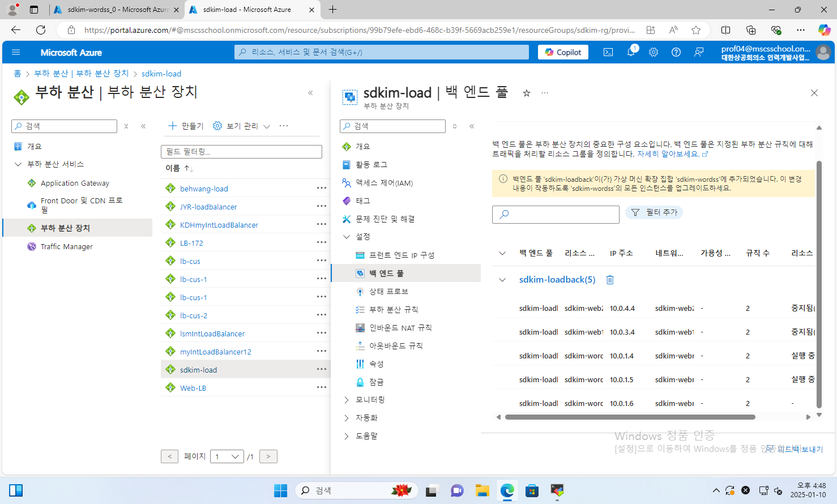Open the KDHmyIntLoadBalancer link

(x=219, y=225)
